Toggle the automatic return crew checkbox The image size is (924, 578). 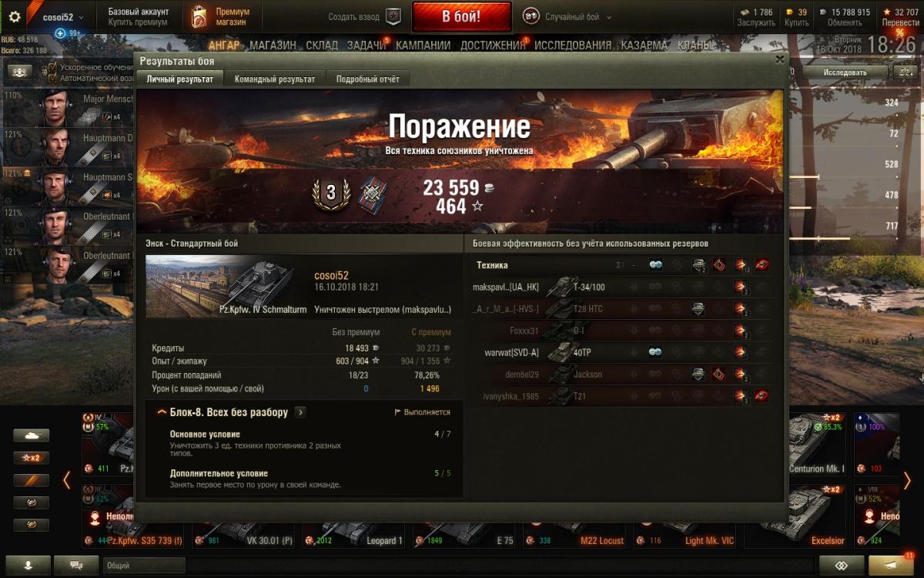click(x=53, y=79)
